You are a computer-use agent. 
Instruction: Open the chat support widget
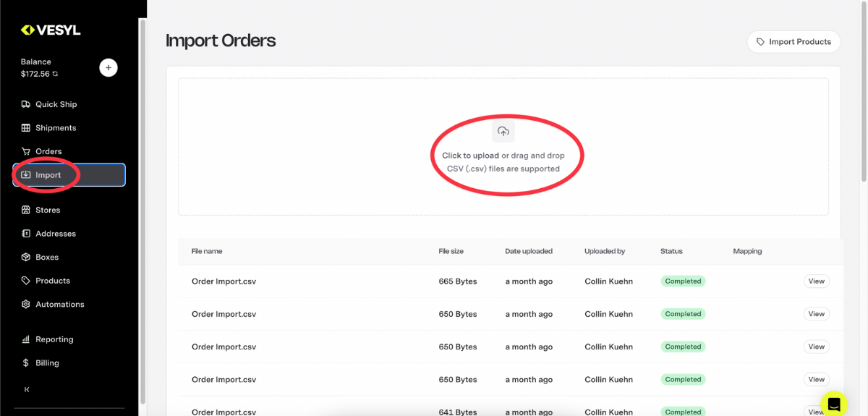point(833,403)
